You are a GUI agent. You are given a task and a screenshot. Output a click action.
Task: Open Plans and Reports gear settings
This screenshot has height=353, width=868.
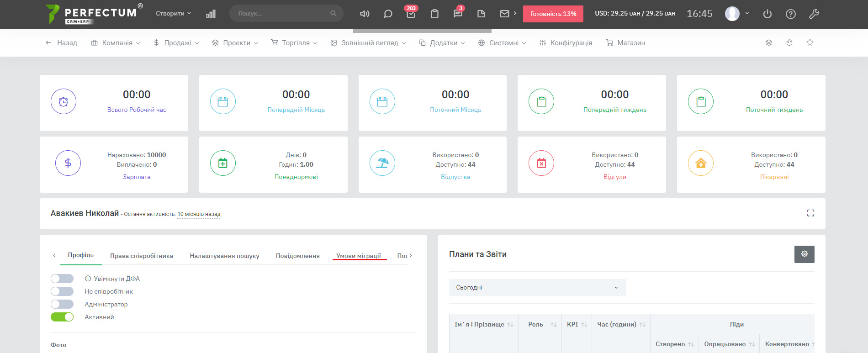point(804,254)
